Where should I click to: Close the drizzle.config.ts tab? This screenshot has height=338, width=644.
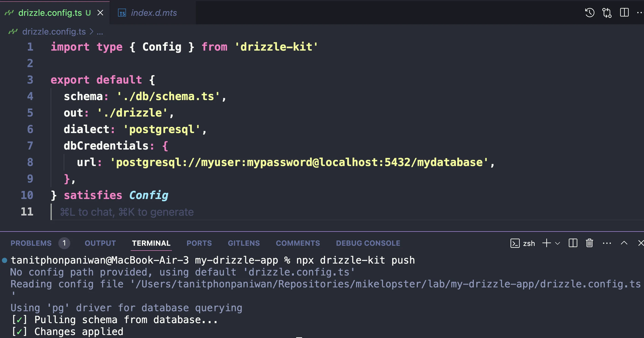(x=100, y=13)
